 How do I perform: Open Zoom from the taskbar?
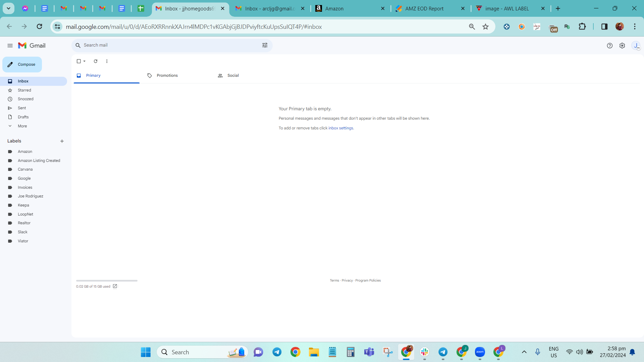(480, 352)
